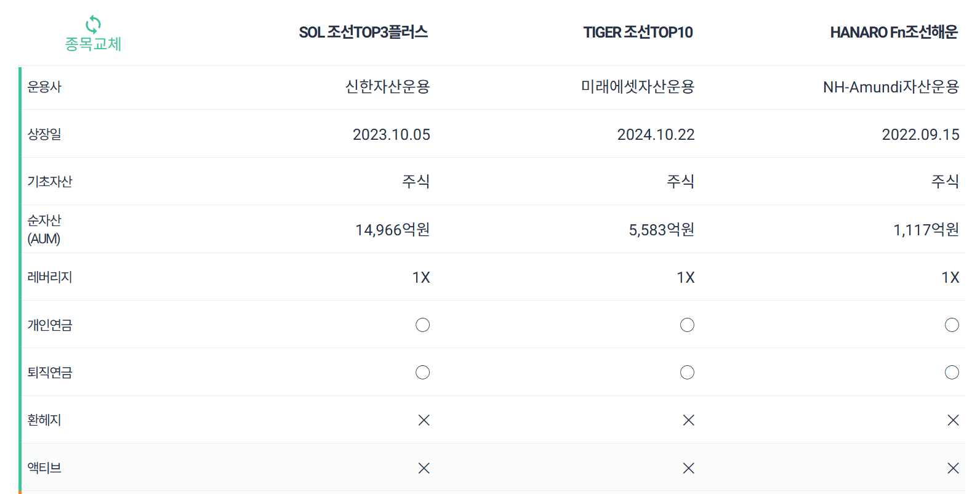Select the 2024.10.22 listing date
This screenshot has height=494, width=980.
[x=656, y=134]
